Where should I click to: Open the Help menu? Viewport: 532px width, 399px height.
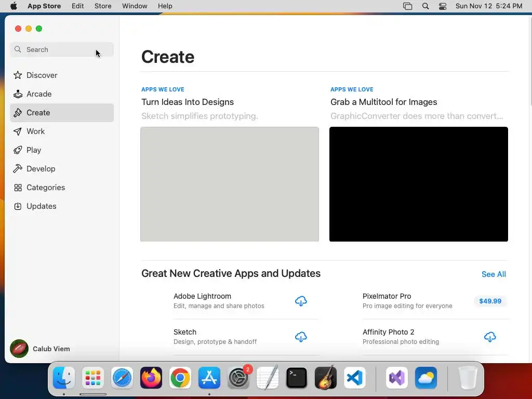[165, 6]
